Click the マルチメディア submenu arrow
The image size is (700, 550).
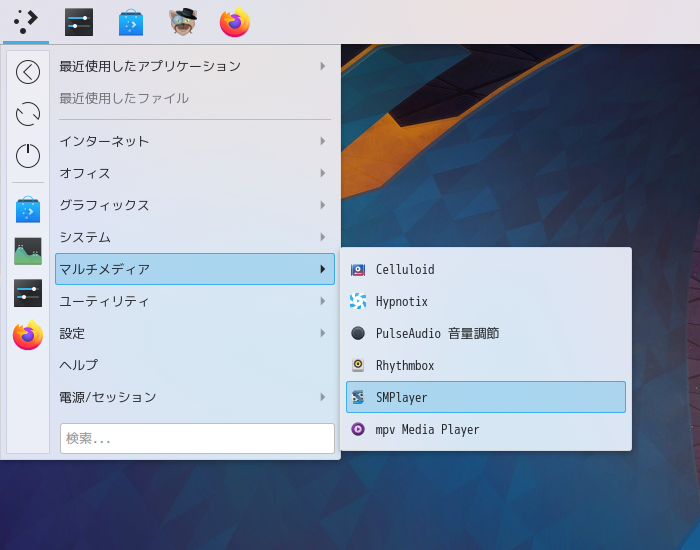coord(322,269)
